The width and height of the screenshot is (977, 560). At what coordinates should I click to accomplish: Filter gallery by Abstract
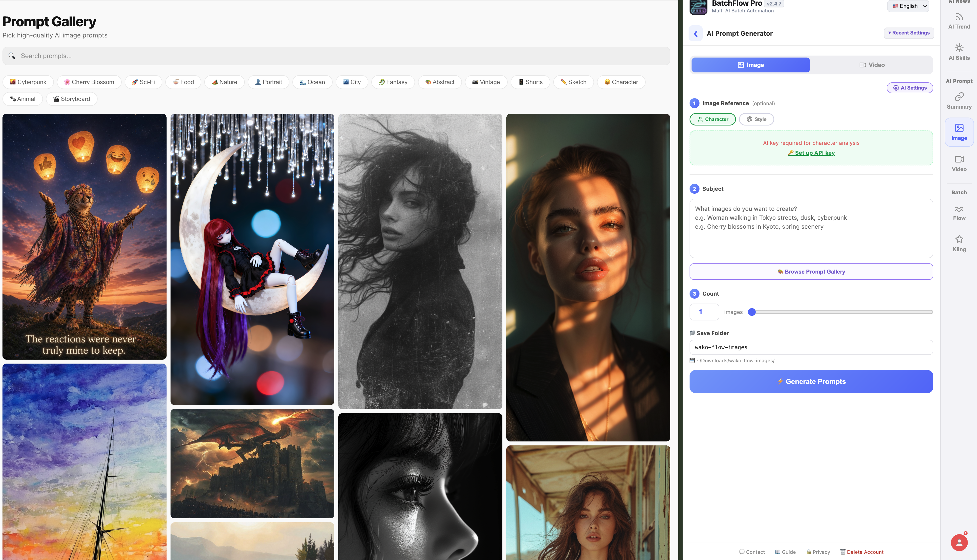pos(440,82)
